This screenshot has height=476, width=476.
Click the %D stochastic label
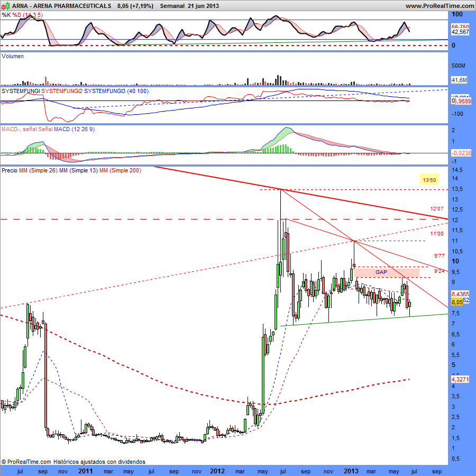click(x=17, y=15)
